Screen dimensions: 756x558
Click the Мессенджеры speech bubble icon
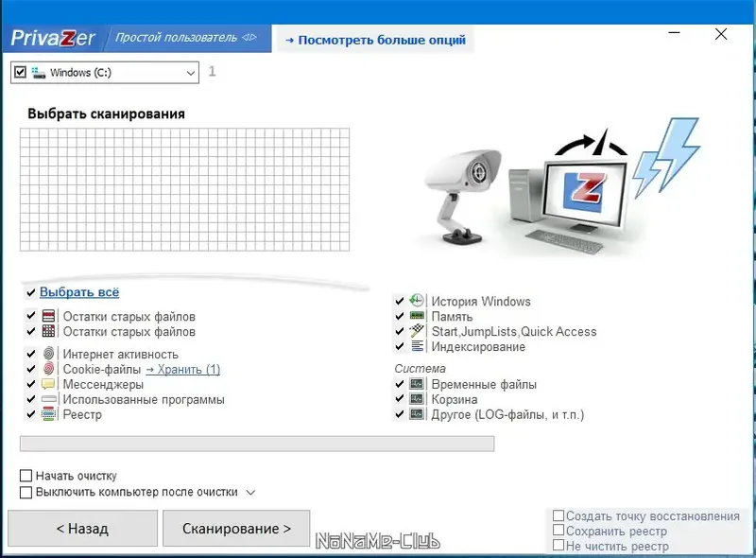click(48, 384)
